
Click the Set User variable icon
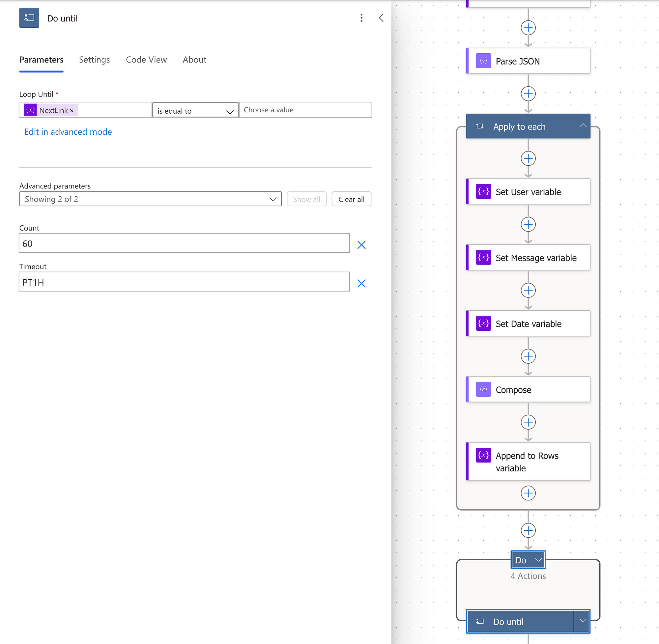(x=483, y=192)
